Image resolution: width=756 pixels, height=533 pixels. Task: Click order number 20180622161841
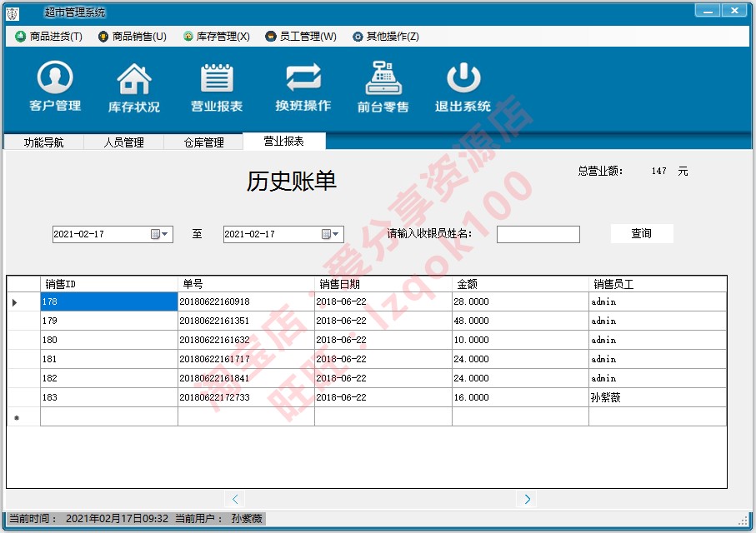tap(246, 378)
